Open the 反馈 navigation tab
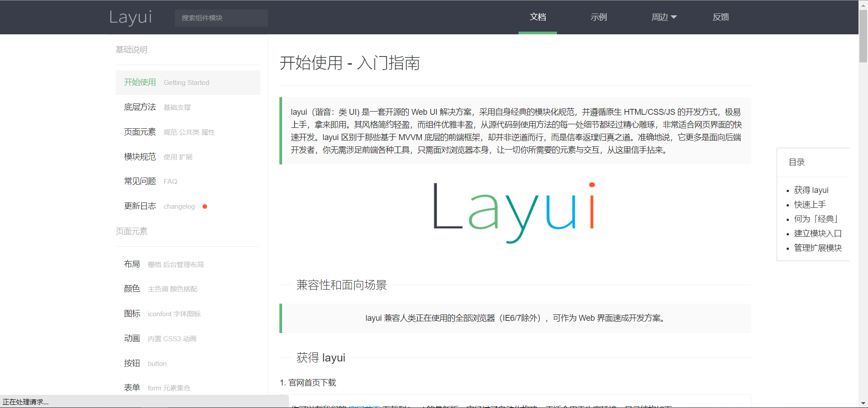This screenshot has height=408, width=868. click(721, 17)
